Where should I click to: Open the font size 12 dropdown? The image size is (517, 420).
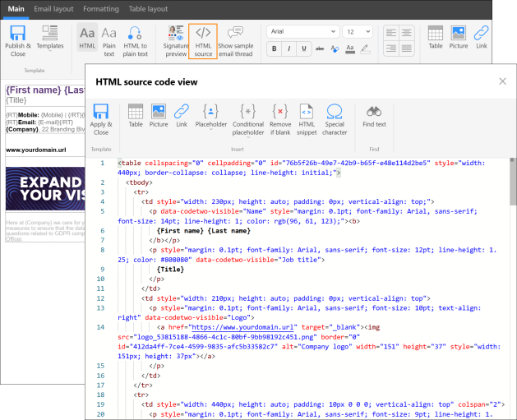(x=358, y=31)
